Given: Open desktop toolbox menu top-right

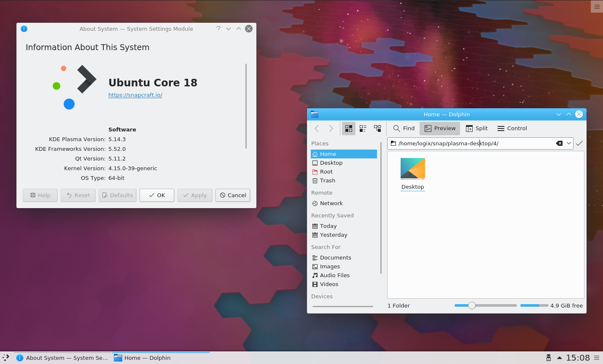Looking at the screenshot, I should pyautogui.click(x=597, y=6).
